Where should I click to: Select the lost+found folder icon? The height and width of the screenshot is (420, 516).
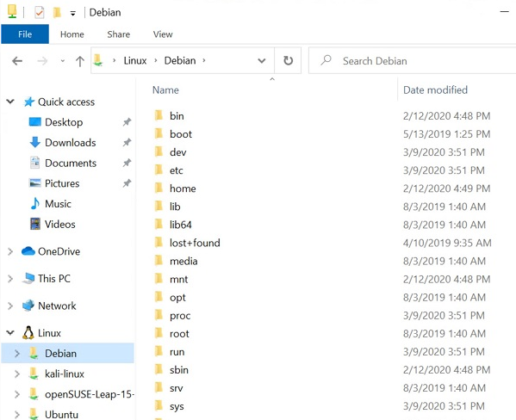159,243
